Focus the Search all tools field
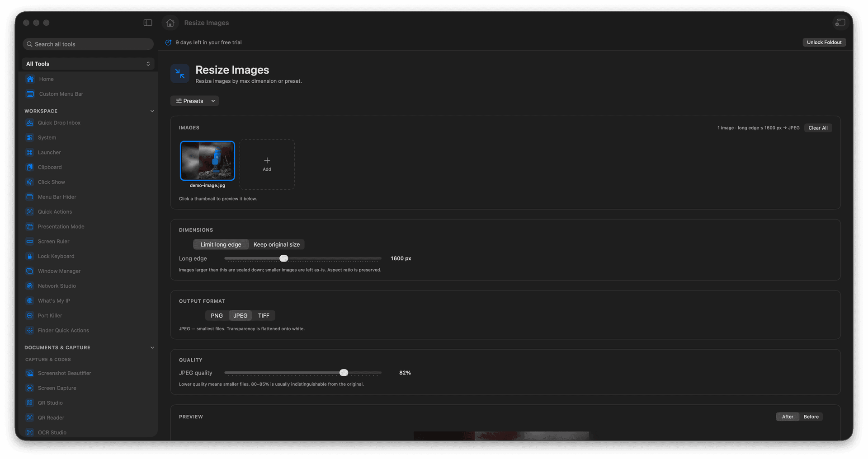The width and height of the screenshot is (868, 459). (x=88, y=44)
